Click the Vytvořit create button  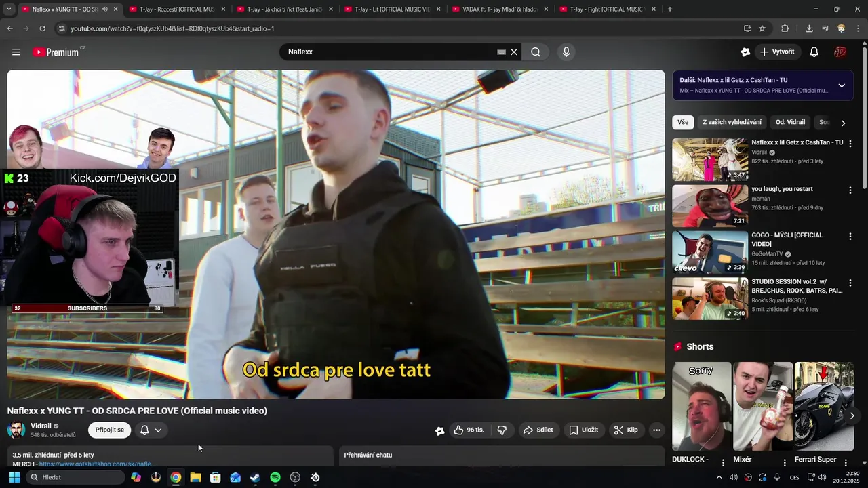pyautogui.click(x=777, y=52)
